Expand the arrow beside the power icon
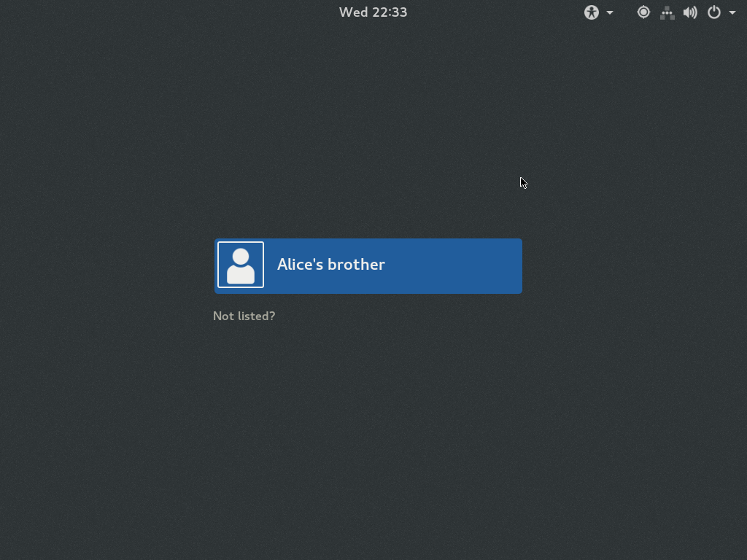This screenshot has height=560, width=747. pyautogui.click(x=732, y=13)
